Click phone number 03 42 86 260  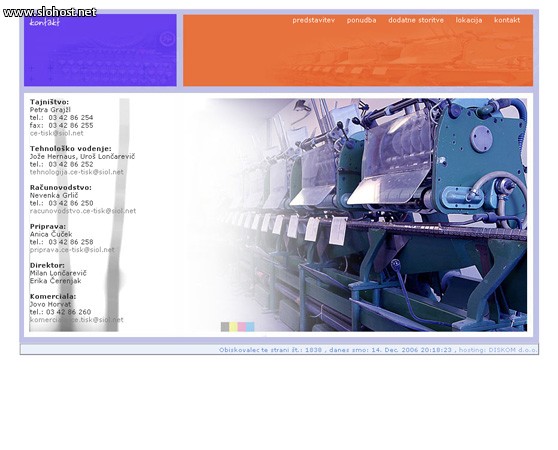tap(68, 312)
